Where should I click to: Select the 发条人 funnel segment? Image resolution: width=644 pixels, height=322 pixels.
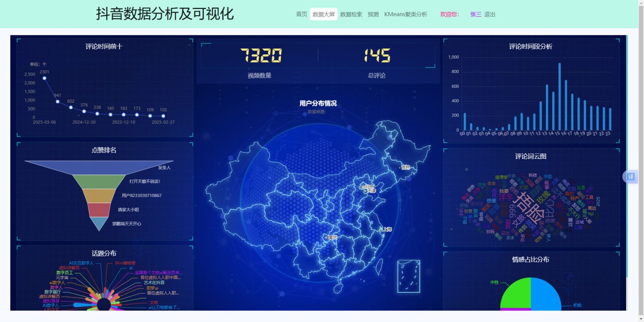pos(99,167)
